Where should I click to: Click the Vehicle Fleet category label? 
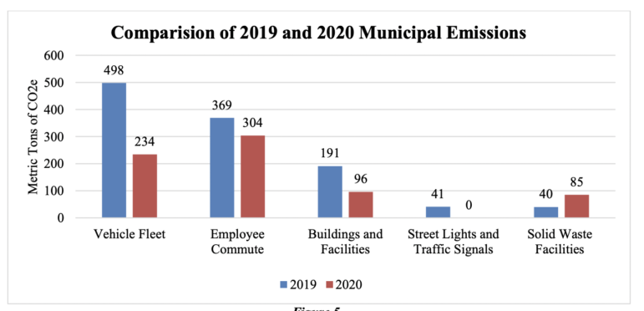[129, 235]
